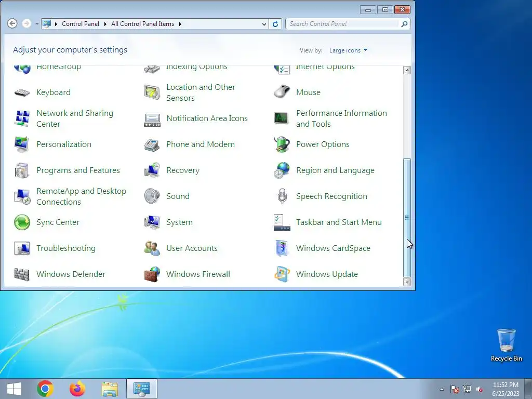The width and height of the screenshot is (532, 399).
Task: Refresh the Control Panel view
Action: coord(275,24)
